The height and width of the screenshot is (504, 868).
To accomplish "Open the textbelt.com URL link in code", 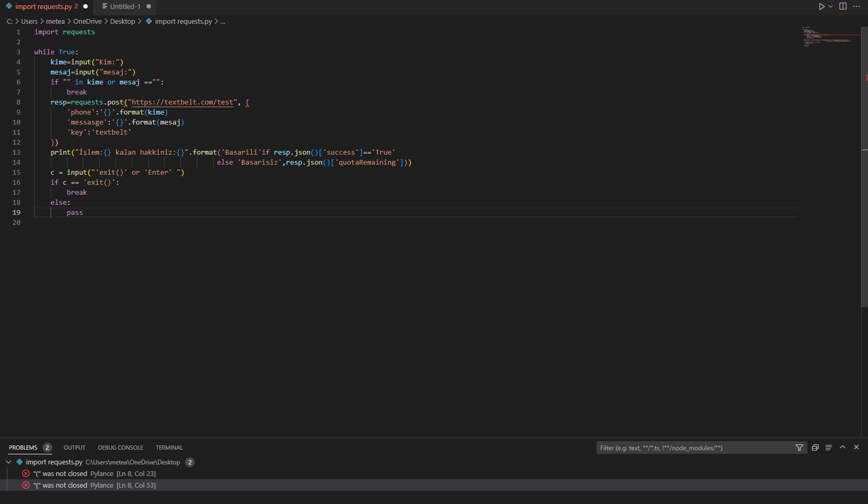I will click(x=182, y=102).
